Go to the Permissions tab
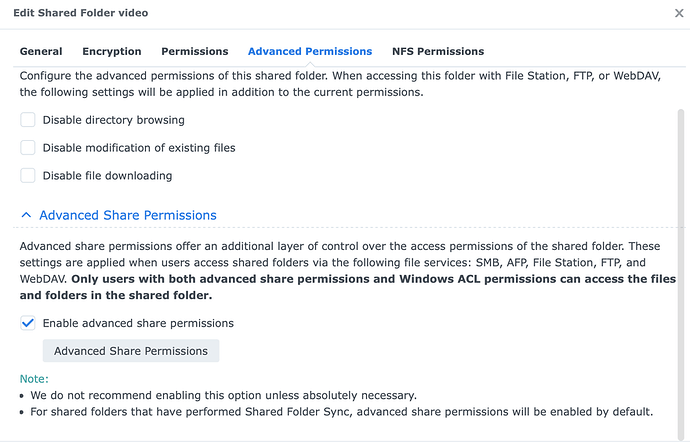 coord(195,51)
